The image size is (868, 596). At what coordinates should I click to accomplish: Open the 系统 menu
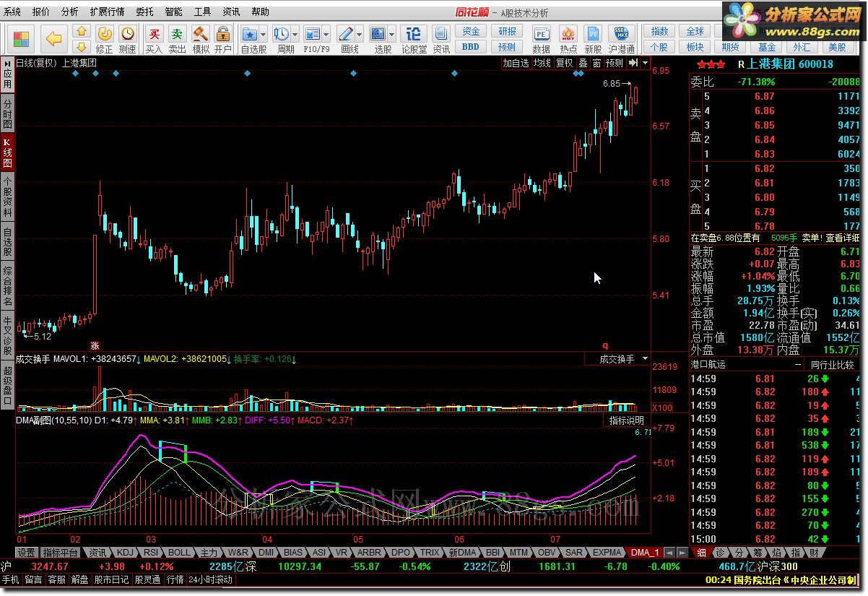point(12,12)
